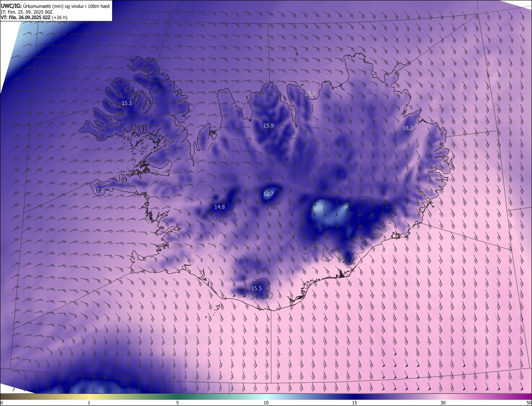Click the 15.9 value label on the map

click(x=269, y=125)
